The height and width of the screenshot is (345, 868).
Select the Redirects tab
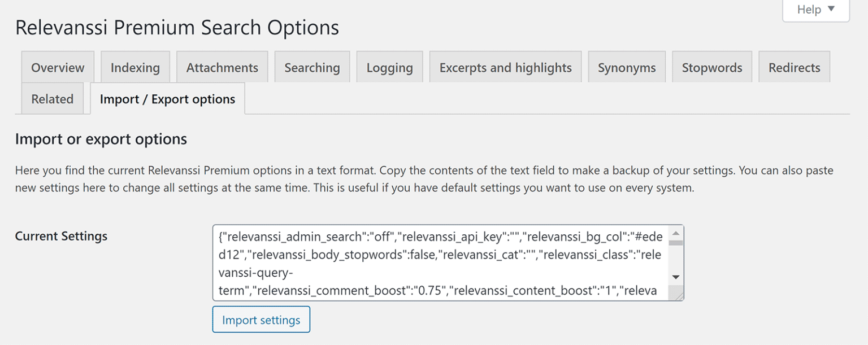[794, 67]
